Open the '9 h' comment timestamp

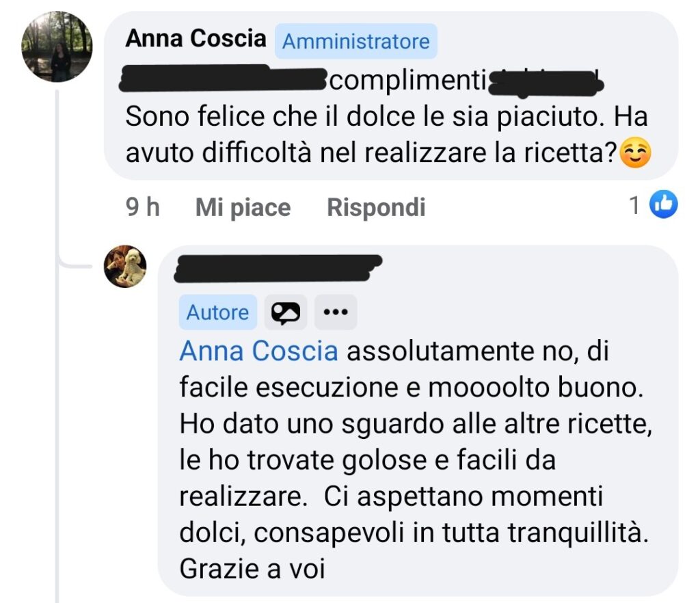click(x=142, y=207)
